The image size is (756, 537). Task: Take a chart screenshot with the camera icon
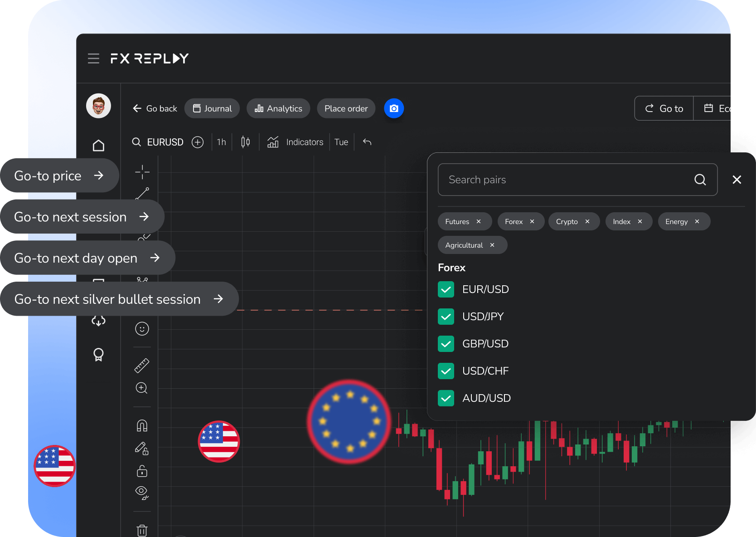coord(393,108)
